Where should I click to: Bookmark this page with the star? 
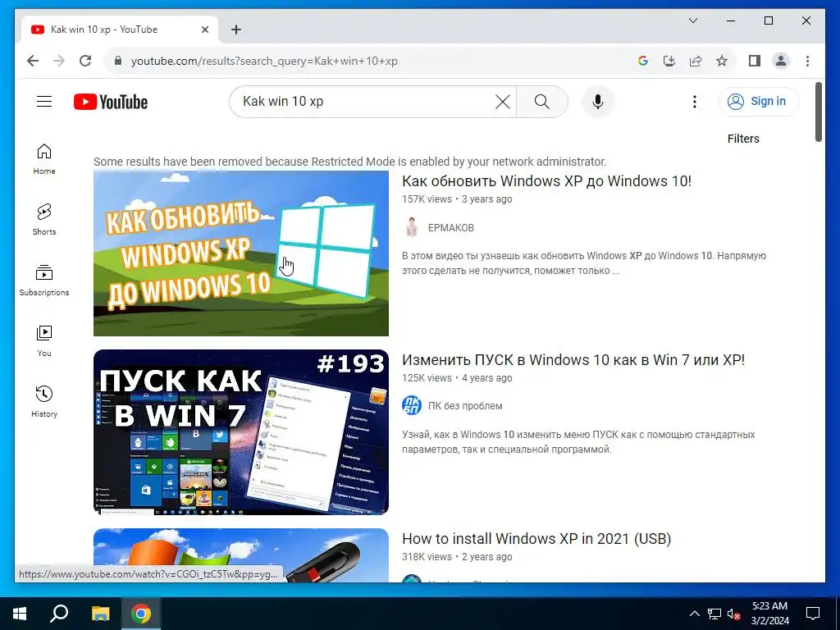coord(722,61)
